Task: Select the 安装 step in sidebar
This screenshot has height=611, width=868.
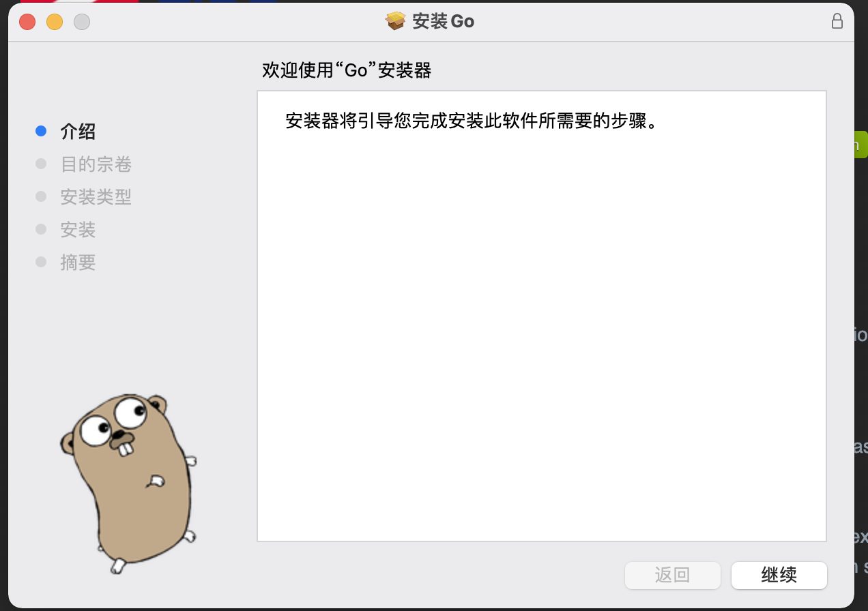Action: tap(78, 229)
